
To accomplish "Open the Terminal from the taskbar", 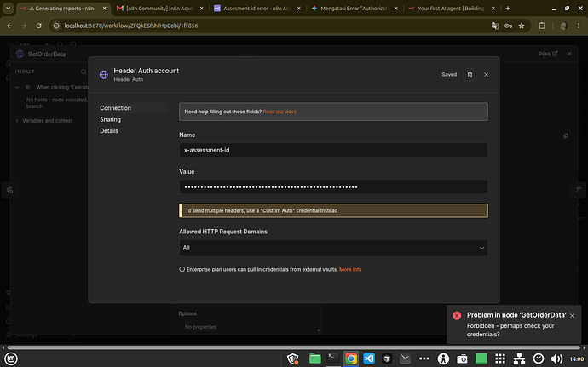I will click(332, 358).
